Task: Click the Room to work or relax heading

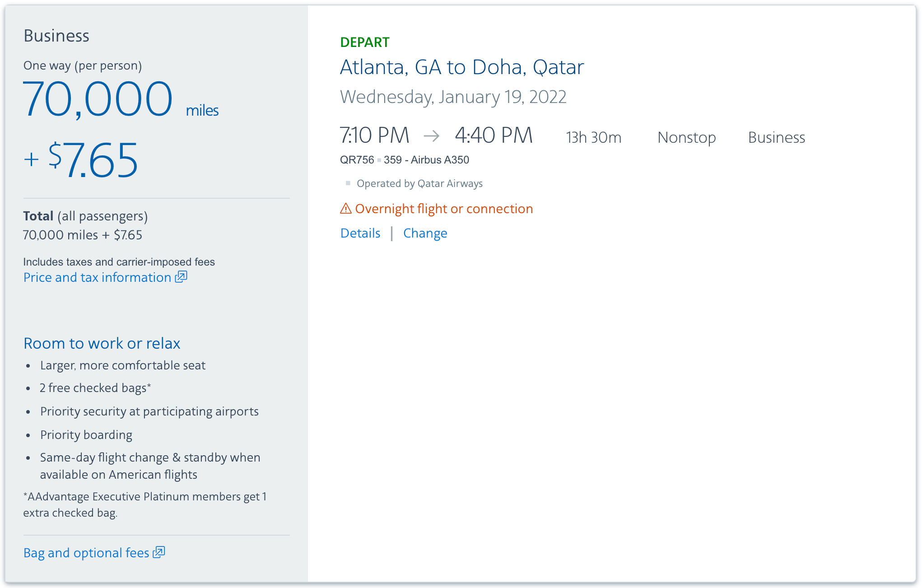Action: [102, 343]
